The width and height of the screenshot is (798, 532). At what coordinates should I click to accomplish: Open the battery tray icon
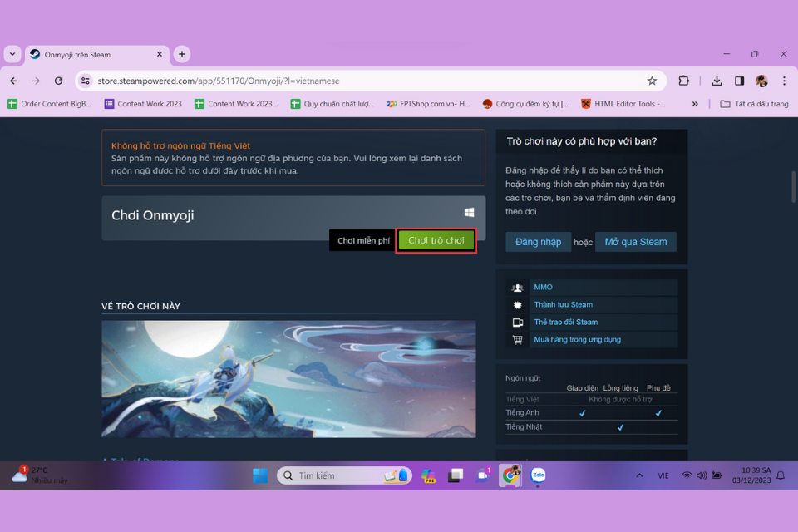point(717,475)
